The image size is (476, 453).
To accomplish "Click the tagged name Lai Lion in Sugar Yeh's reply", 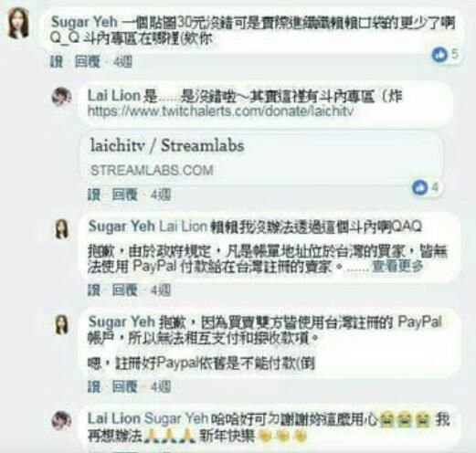I will pos(184,226).
